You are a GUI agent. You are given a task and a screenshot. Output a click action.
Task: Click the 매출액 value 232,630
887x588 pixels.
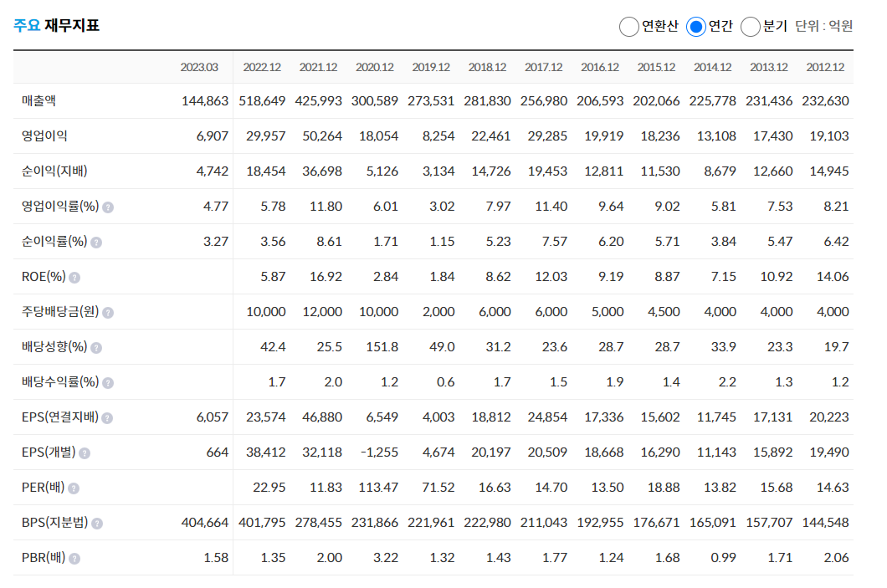(x=825, y=100)
